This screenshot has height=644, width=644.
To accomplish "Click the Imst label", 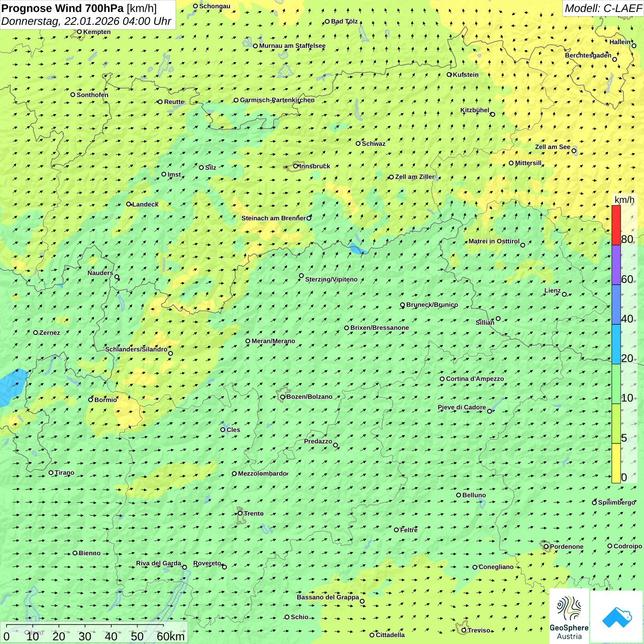I will (174, 174).
